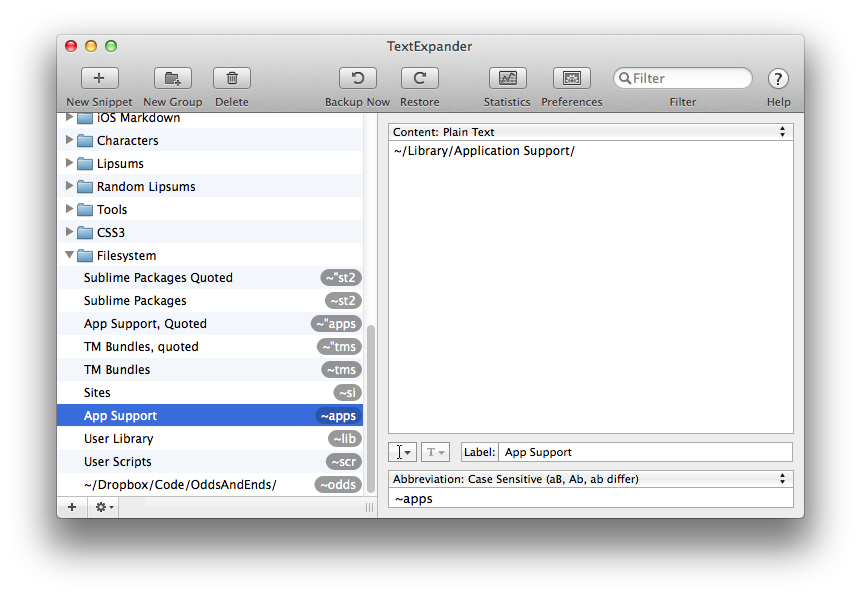Click the Restore icon

click(420, 78)
